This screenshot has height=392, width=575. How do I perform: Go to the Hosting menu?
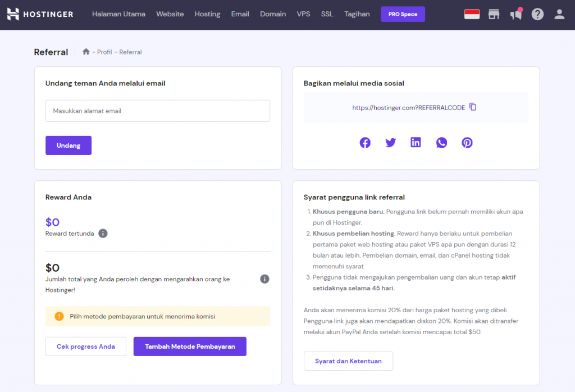click(207, 14)
